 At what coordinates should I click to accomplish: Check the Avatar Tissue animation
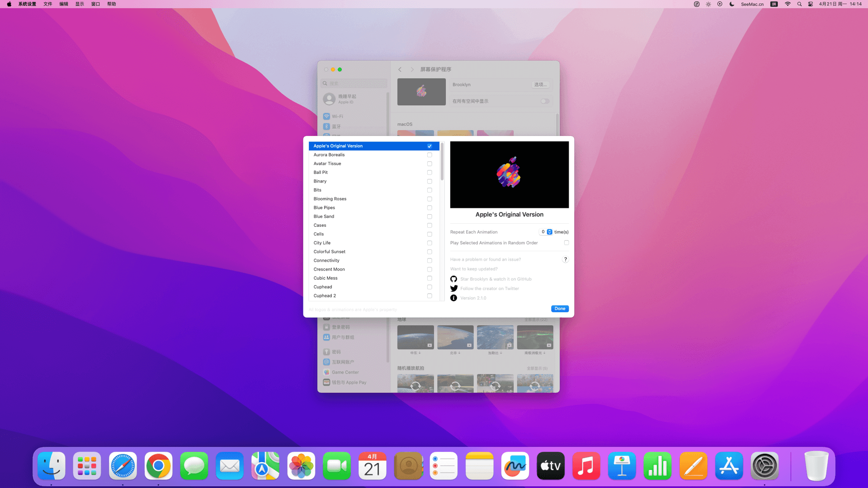coord(429,164)
